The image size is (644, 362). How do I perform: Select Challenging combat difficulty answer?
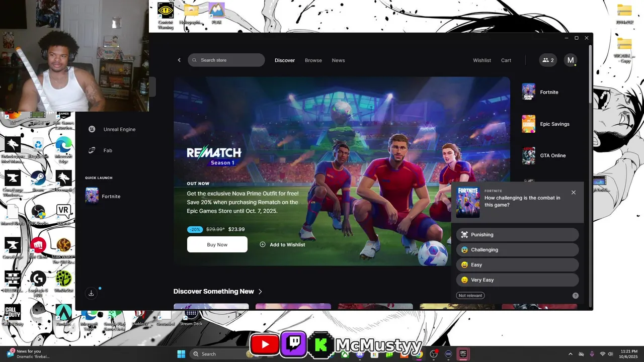pyautogui.click(x=517, y=250)
